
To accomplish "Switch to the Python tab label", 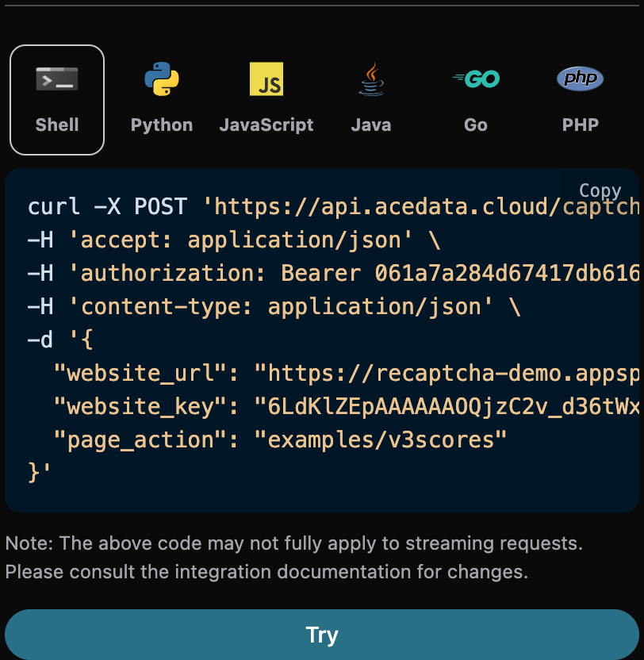I will (162, 125).
